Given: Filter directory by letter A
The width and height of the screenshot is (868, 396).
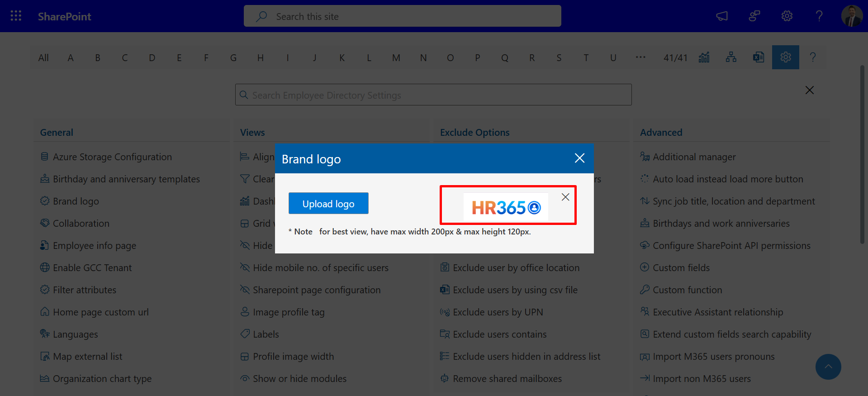Looking at the screenshot, I should [71, 58].
